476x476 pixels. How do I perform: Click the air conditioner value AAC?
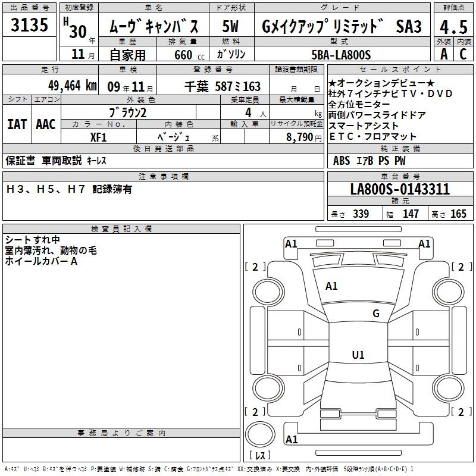[x=46, y=124]
